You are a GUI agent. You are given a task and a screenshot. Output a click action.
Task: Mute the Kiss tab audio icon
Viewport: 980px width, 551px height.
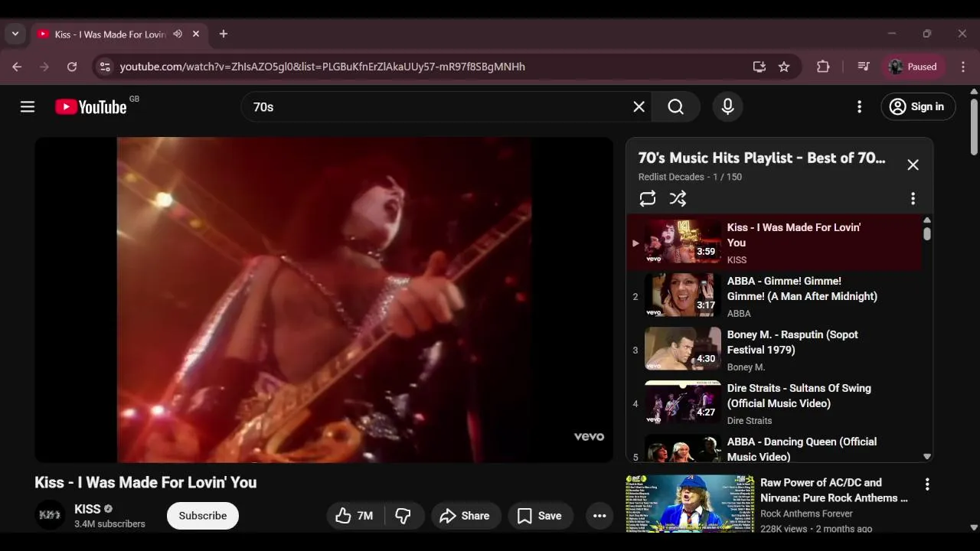tap(178, 34)
